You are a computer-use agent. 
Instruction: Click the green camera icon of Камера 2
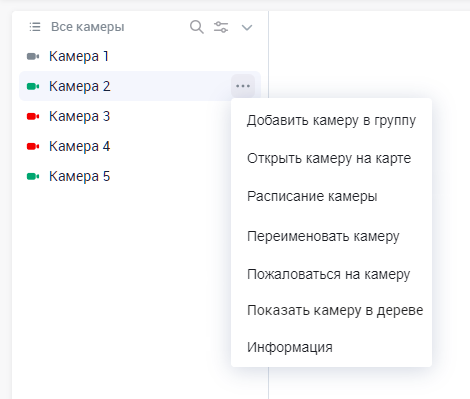(x=33, y=86)
